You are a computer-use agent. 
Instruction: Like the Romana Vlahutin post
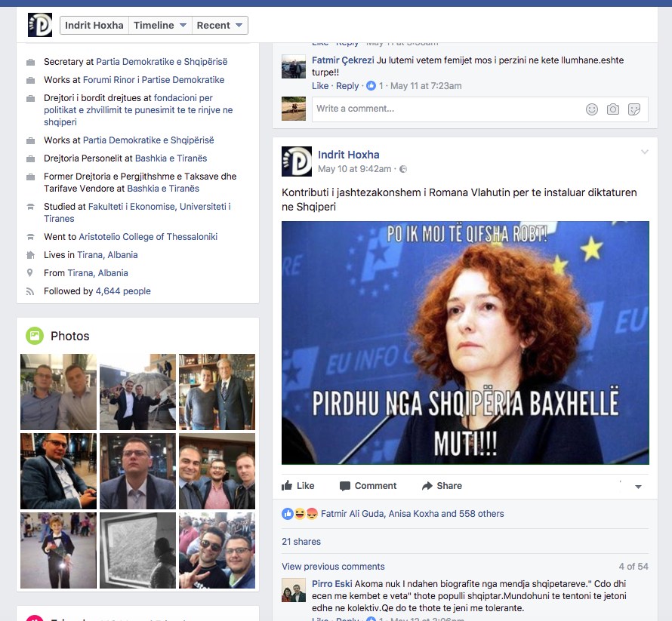tap(298, 486)
